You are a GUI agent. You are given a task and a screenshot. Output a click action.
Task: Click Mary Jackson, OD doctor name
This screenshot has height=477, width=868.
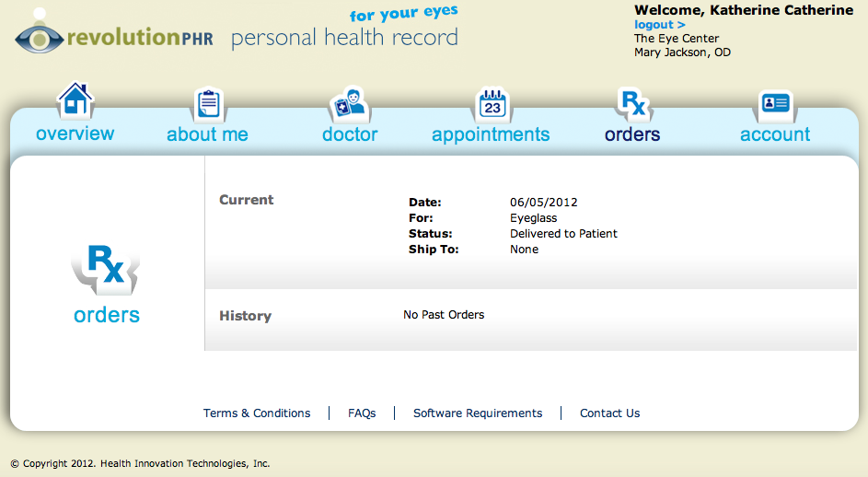point(683,52)
